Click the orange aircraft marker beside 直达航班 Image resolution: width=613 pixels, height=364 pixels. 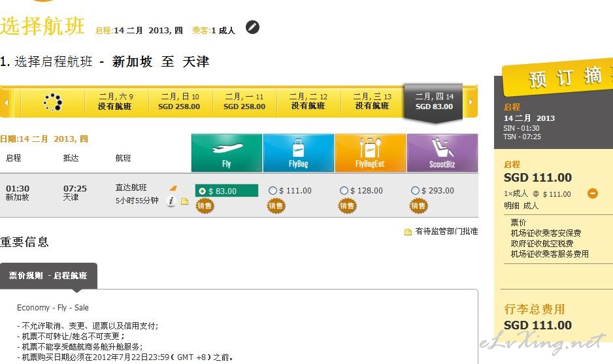click(x=173, y=188)
